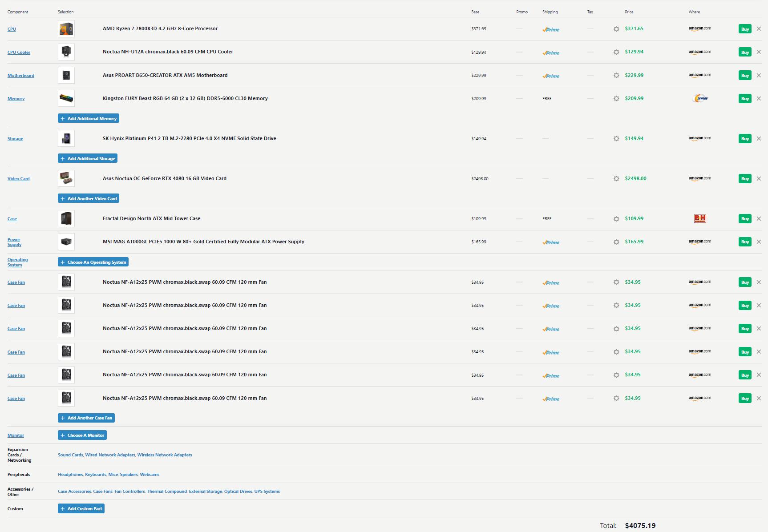The image size is (768, 532).
Task: Browse Wireless Network Adapters
Action: click(x=165, y=455)
